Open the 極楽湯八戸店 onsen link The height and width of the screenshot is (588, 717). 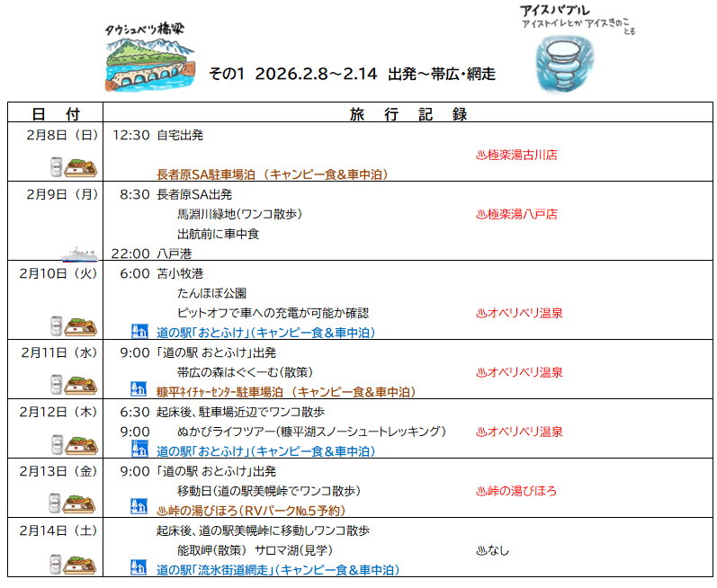coord(516,214)
